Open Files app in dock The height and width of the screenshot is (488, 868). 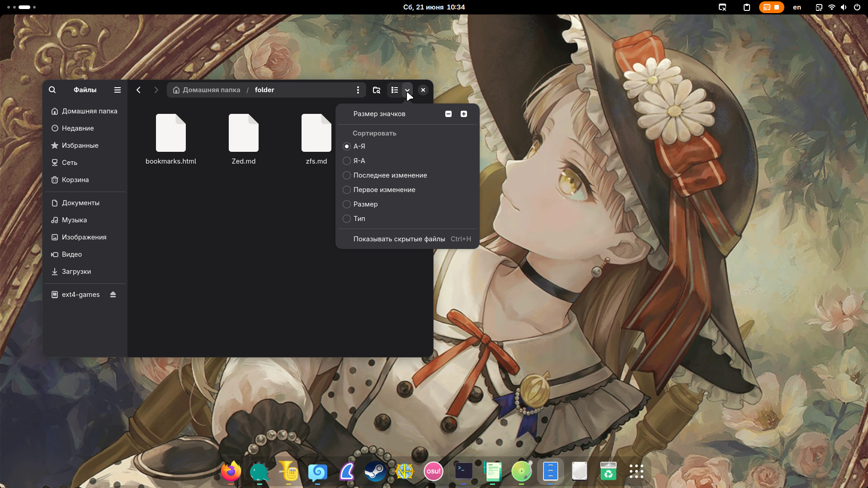(x=550, y=471)
